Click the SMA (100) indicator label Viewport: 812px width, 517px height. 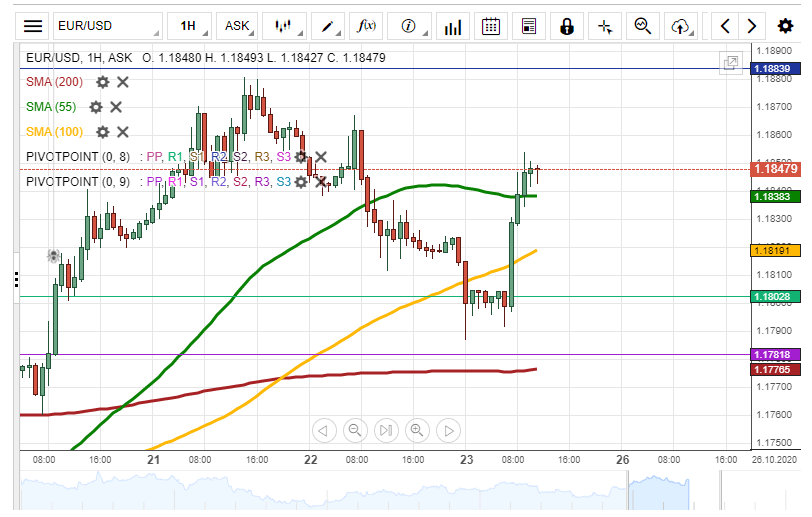[x=54, y=132]
